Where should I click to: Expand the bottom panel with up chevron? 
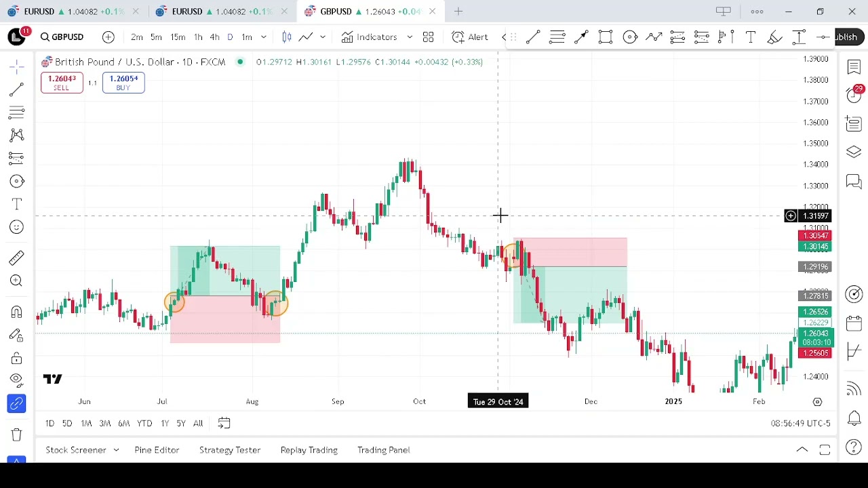(802, 450)
